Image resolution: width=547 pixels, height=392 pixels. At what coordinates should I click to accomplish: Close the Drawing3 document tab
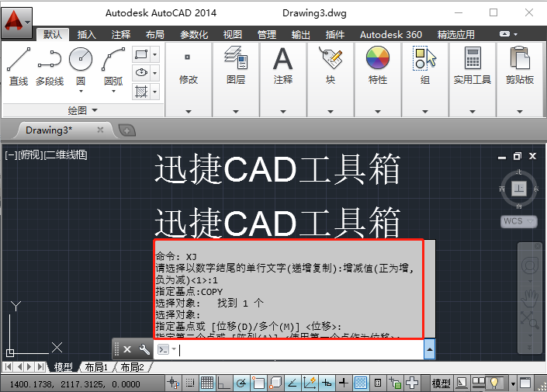(x=100, y=130)
